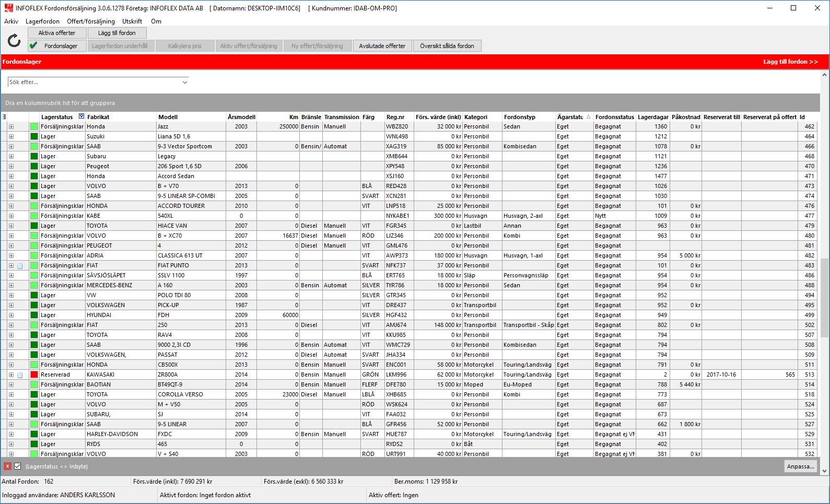Expand the KAWASAKI ZR800A row
Screen dimensions: 830x504
[x=11, y=375]
